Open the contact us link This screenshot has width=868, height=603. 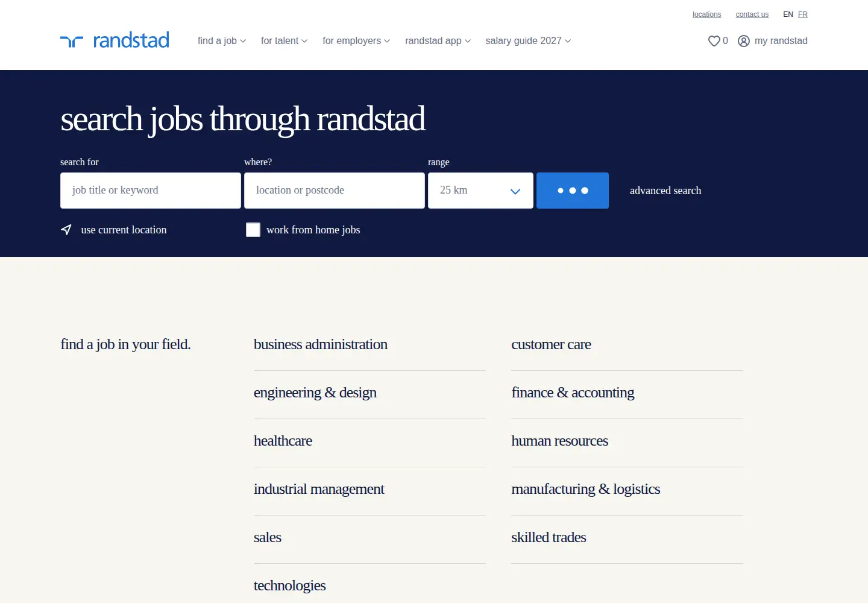tap(752, 14)
